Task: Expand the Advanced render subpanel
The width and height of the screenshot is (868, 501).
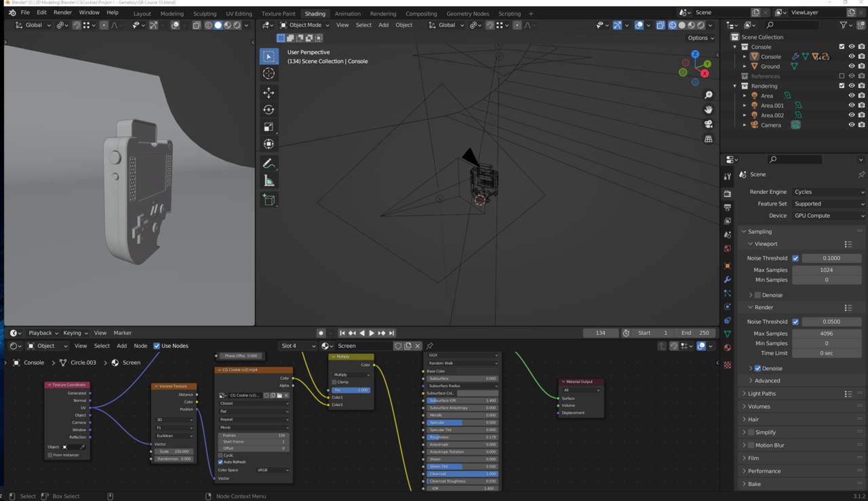Action: tap(767, 381)
